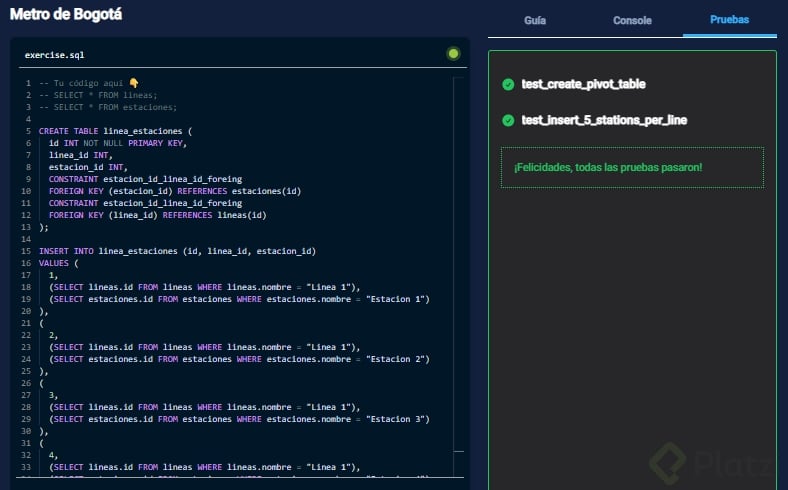The width and height of the screenshot is (788, 490).
Task: Click the value 4, on line 32
Action: click(x=53, y=455)
